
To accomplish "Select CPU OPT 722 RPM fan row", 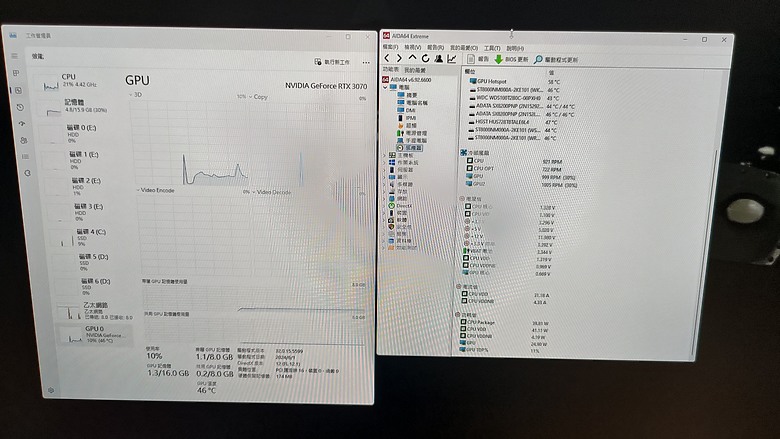I will click(x=514, y=169).
